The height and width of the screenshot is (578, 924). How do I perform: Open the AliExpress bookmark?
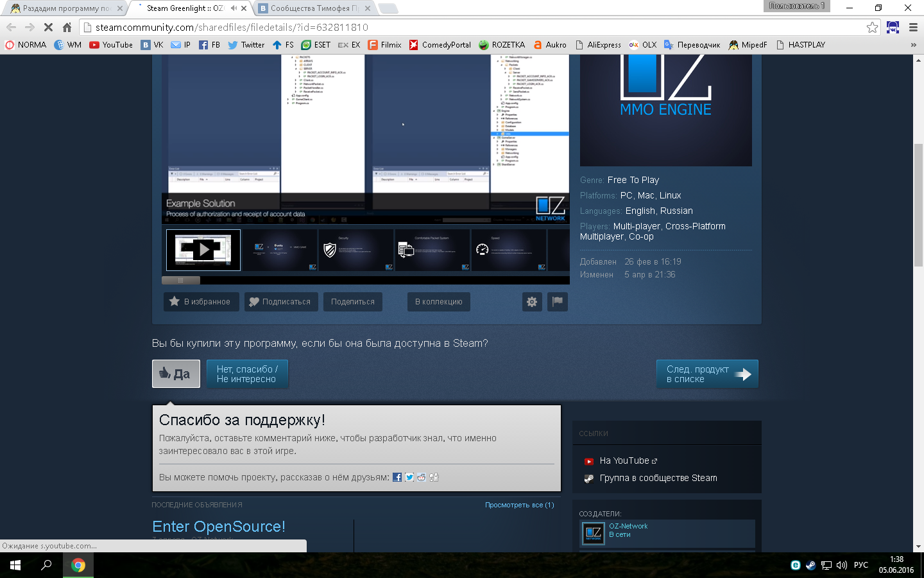pyautogui.click(x=598, y=45)
